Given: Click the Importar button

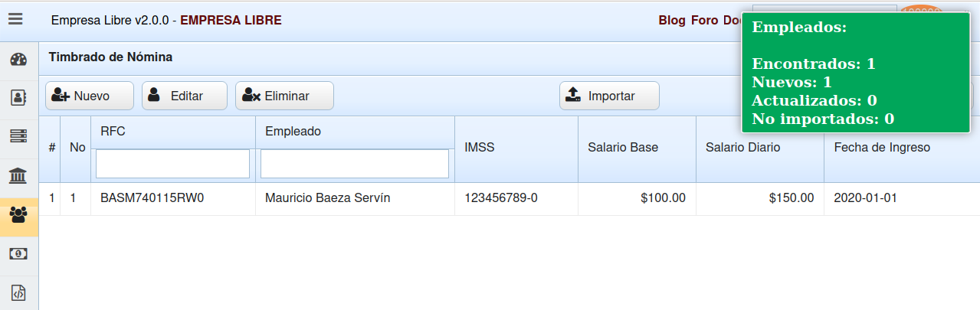Looking at the screenshot, I should [x=609, y=96].
